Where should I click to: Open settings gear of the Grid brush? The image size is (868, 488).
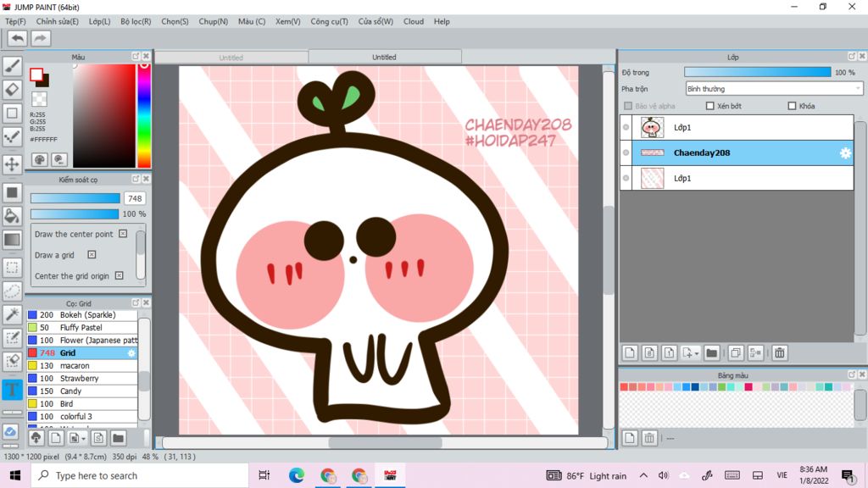coord(131,353)
